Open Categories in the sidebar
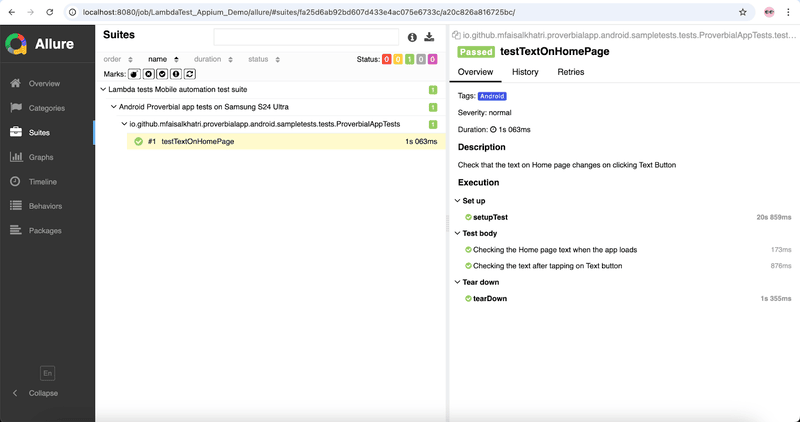 coord(47,108)
